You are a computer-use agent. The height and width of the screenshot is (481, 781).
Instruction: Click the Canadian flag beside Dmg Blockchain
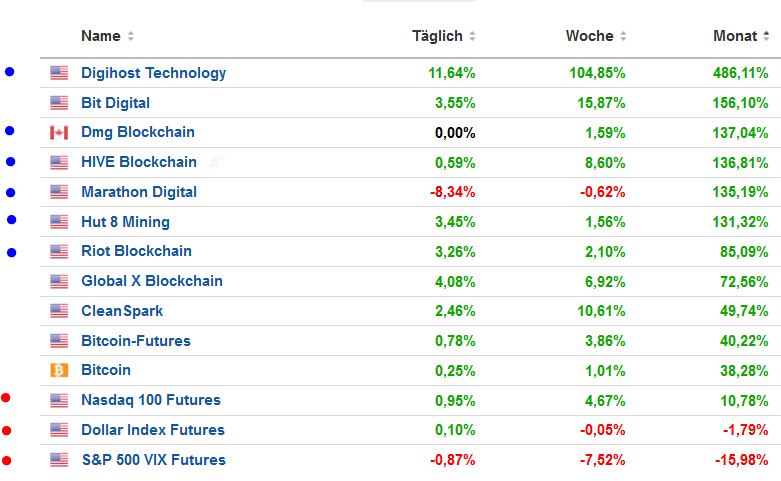point(59,133)
